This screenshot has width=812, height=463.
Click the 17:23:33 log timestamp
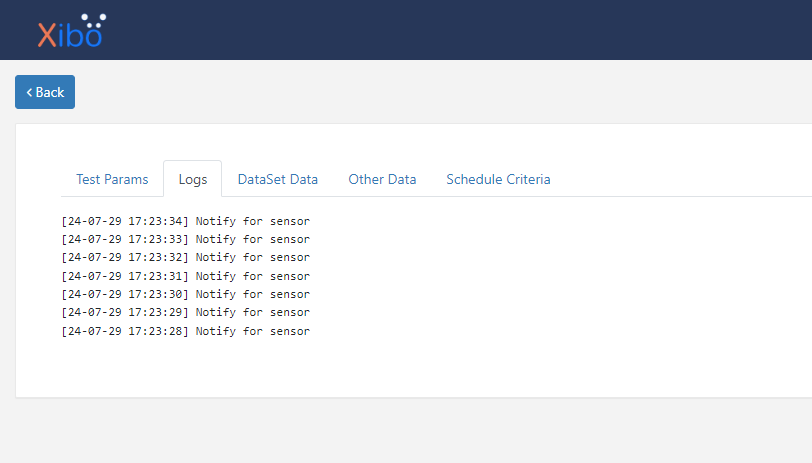pyautogui.click(x=125, y=239)
